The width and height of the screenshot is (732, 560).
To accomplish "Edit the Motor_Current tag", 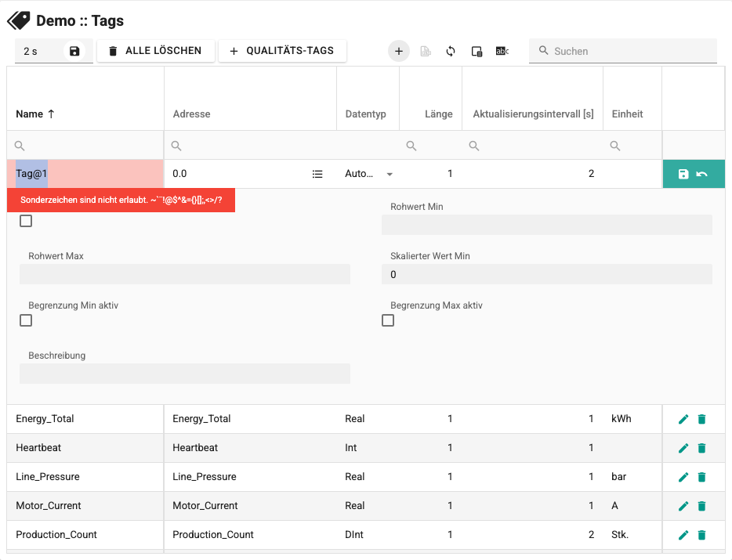I will (683, 506).
